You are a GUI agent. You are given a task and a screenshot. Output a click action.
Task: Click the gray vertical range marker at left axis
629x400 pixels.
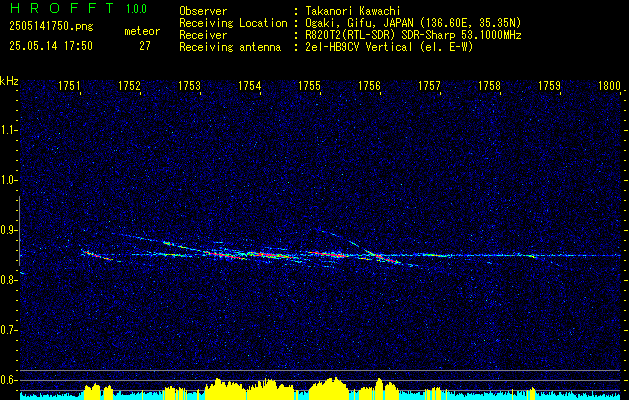point(19,231)
